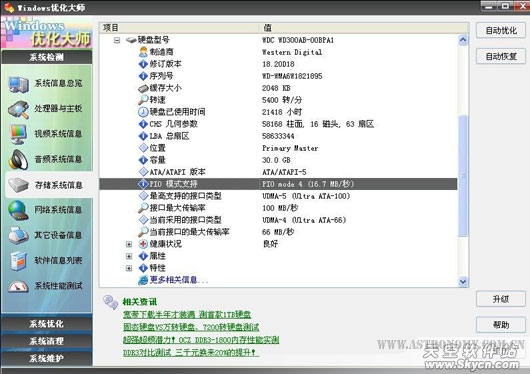530x374 pixels.
Task: Select 视频系统信息 monitor icon
Action: coord(18,134)
